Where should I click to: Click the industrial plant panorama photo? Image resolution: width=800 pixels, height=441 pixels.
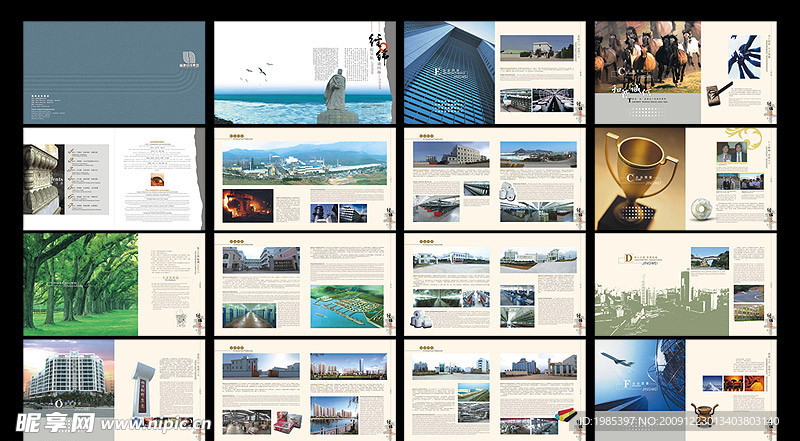pos(304,162)
